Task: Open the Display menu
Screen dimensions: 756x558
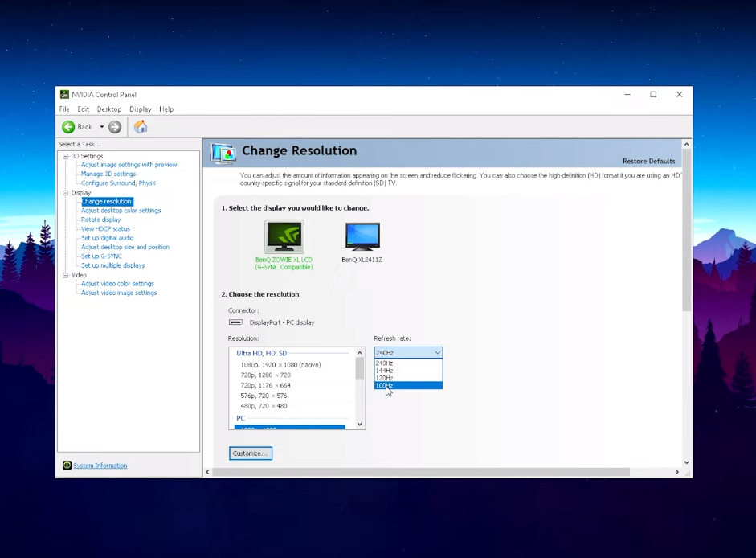Action: [x=141, y=109]
